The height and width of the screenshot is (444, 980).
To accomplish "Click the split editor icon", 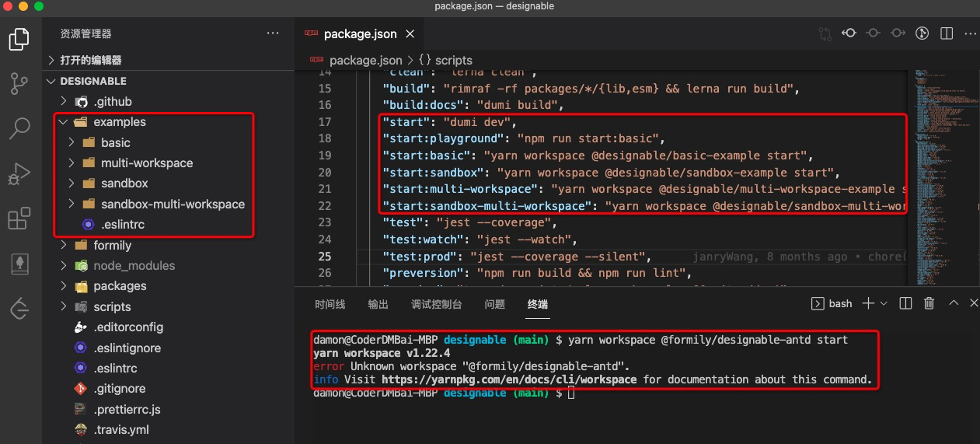I will point(947,34).
